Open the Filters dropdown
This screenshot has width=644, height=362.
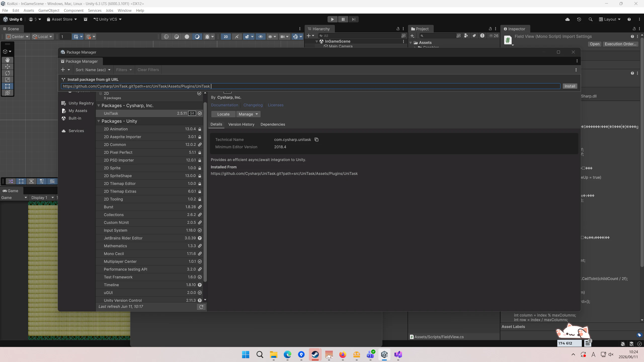coord(124,70)
